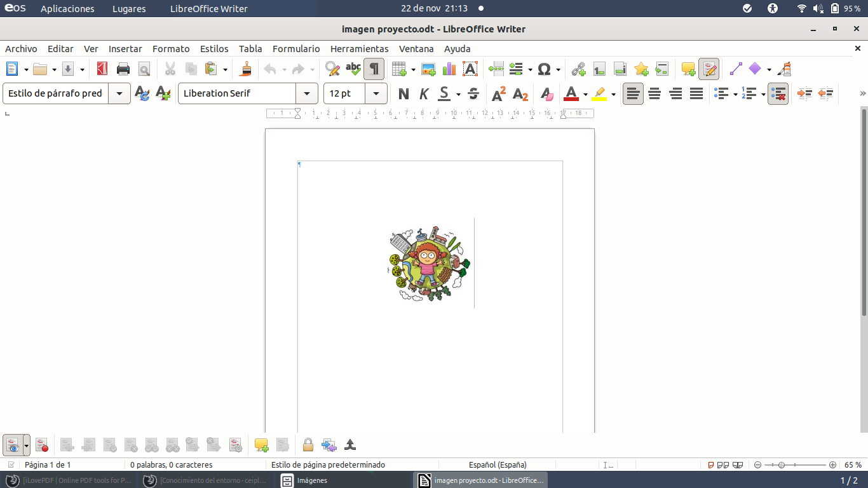The image size is (868, 488).
Task: Insert a page break
Action: pos(496,69)
